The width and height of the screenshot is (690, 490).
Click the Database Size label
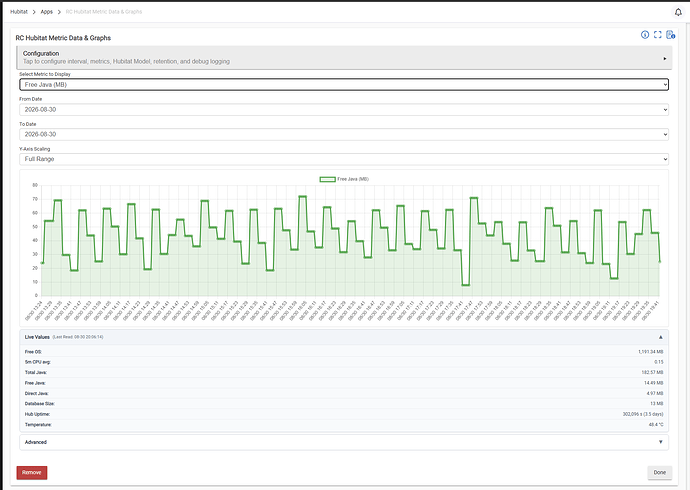[40, 404]
